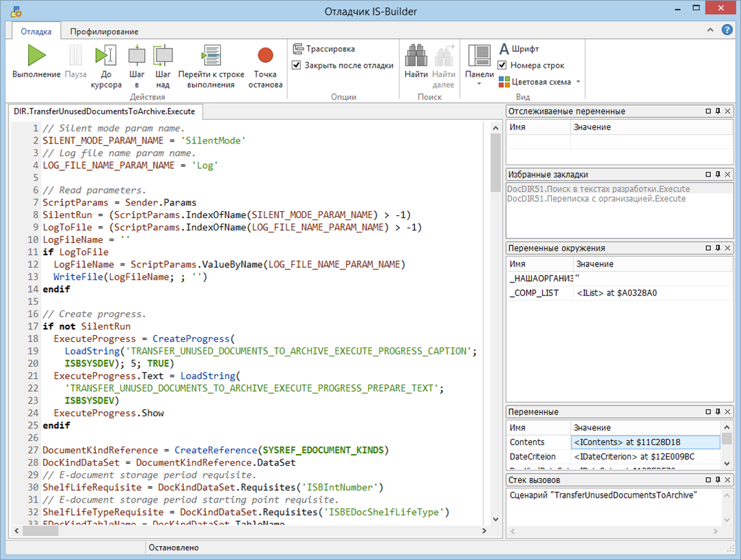Close the Стек вызовов panel
Viewport: 741px width, 560px height.
click(728, 480)
